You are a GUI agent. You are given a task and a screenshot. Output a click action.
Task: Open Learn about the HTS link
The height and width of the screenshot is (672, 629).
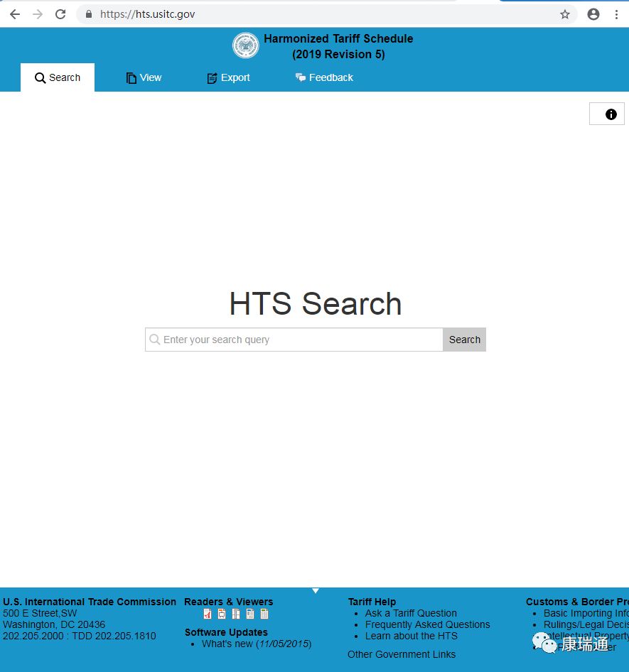(x=412, y=636)
